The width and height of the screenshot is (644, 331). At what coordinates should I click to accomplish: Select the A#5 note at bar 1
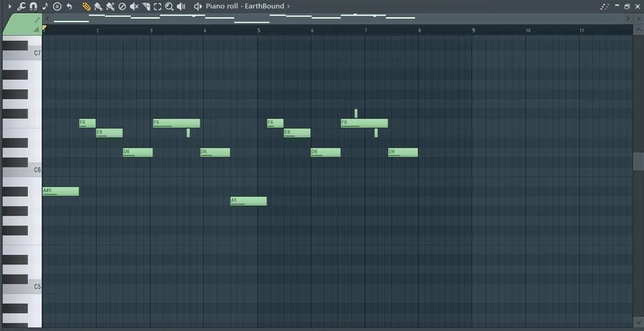click(61, 191)
